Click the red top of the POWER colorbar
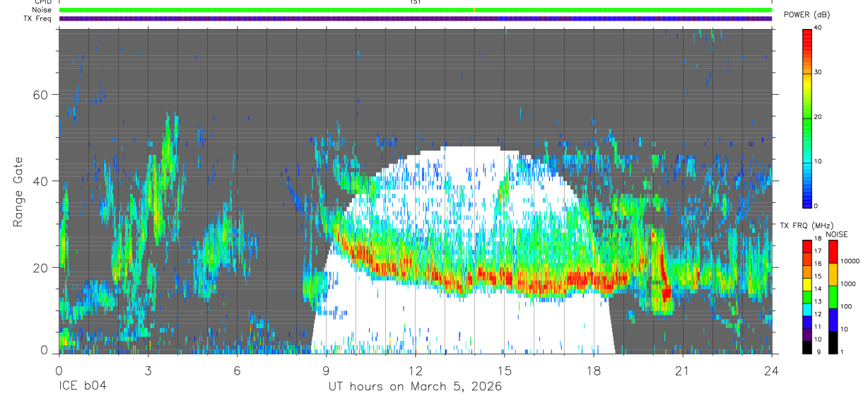 pyautogui.click(x=808, y=37)
